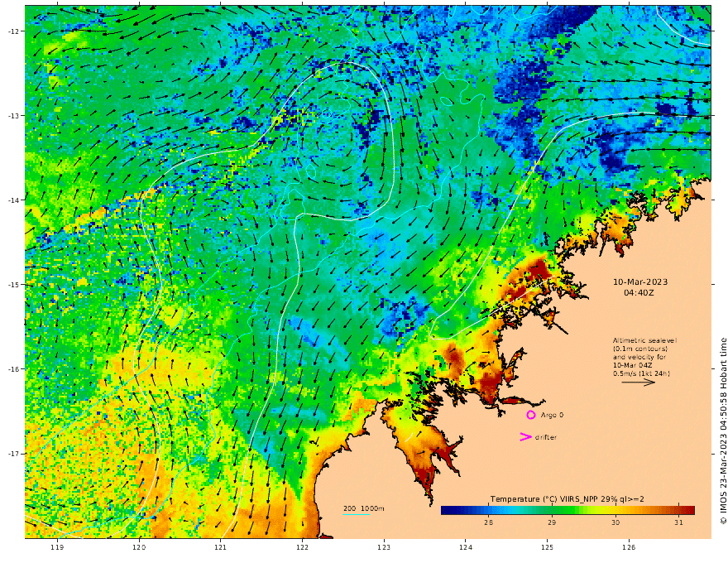Click the Temperature VIIRS_NPP title text
Screen dimensions: 728x563
tap(567, 499)
